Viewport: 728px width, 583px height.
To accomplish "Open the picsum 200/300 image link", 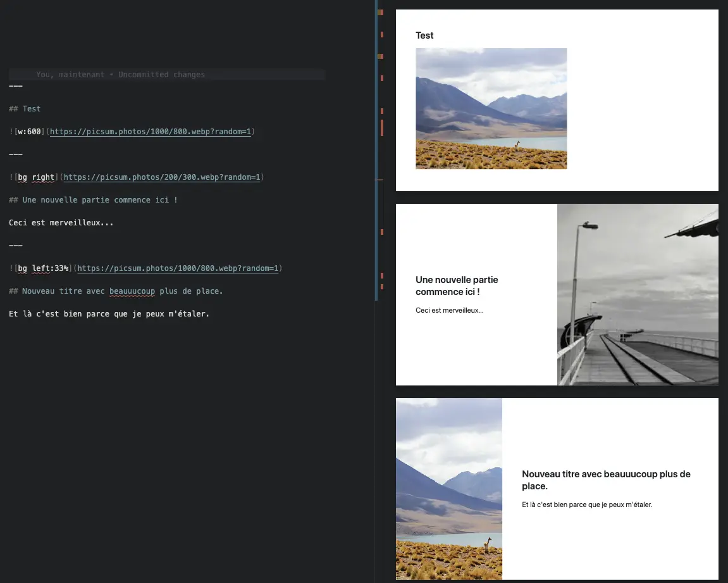I will pyautogui.click(x=161, y=177).
